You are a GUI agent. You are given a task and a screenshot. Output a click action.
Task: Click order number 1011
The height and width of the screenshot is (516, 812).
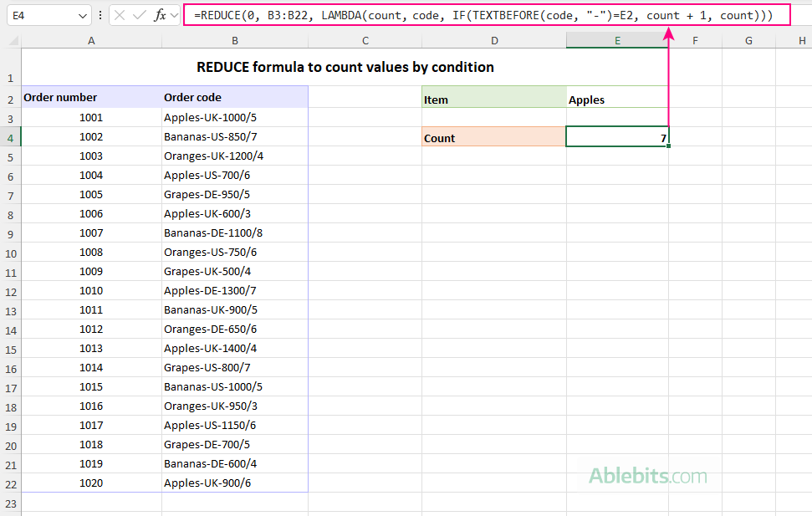(x=91, y=309)
